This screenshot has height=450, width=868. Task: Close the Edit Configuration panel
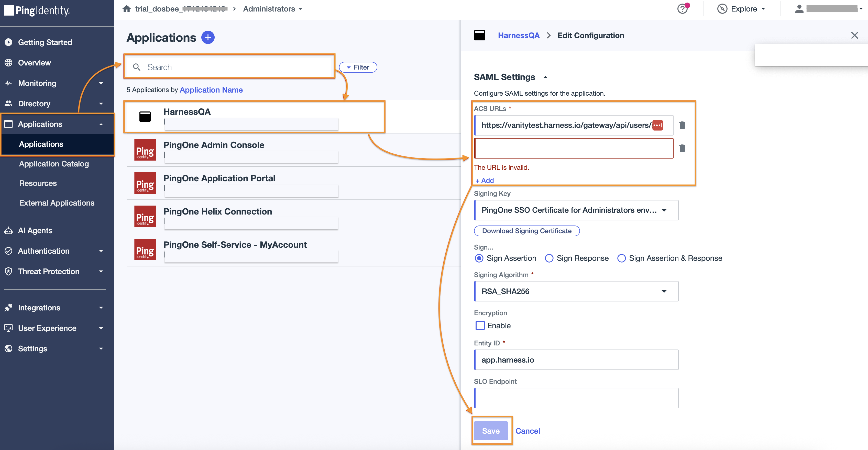854,35
